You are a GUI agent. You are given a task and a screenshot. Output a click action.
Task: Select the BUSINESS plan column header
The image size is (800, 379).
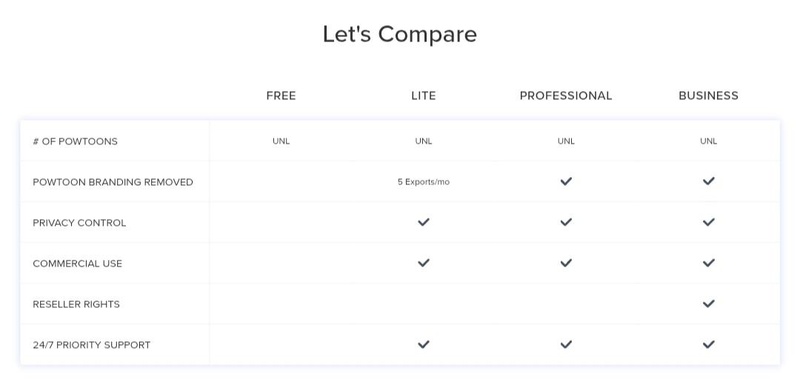708,96
